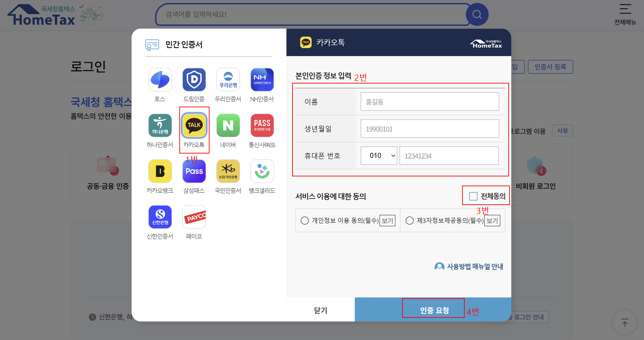
Task: Click the 닫기 close button
Action: click(320, 310)
